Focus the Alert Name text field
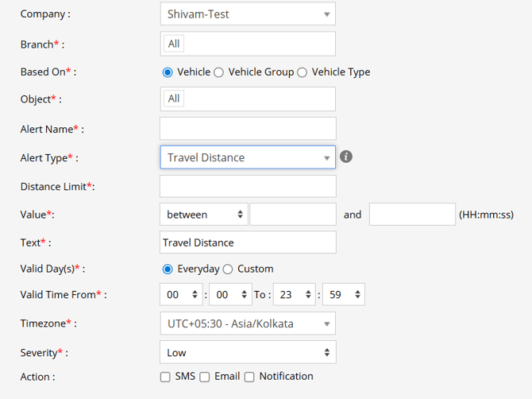Screen dimensions: 532x399 tap(247, 128)
